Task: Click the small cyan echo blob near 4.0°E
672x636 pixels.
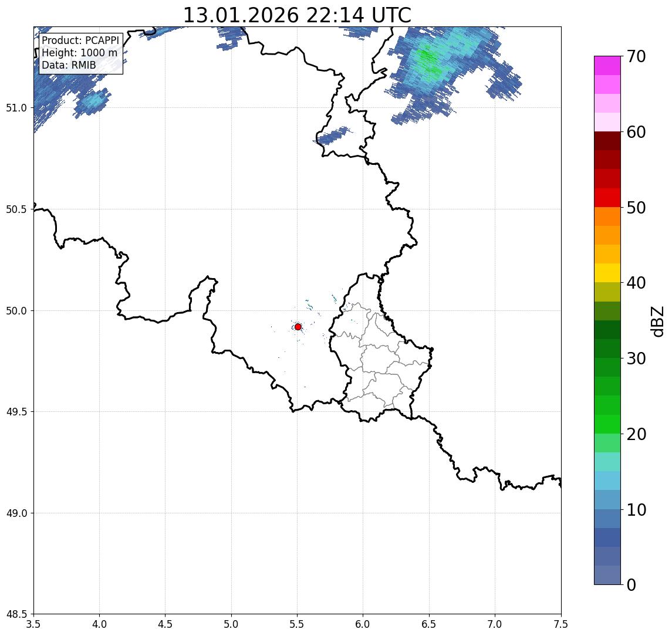Action: [93, 101]
